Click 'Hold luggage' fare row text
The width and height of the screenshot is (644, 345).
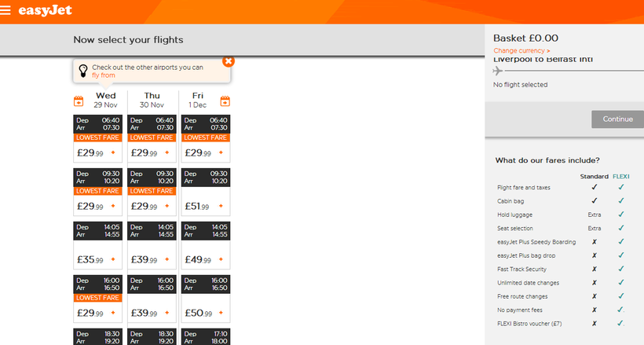pos(514,215)
